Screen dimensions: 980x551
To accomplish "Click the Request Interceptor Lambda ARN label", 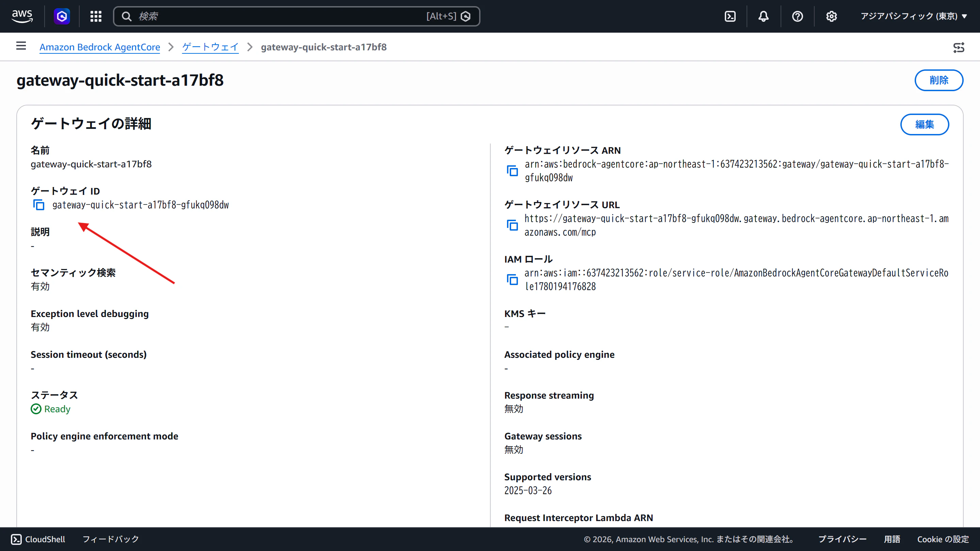I will point(578,518).
